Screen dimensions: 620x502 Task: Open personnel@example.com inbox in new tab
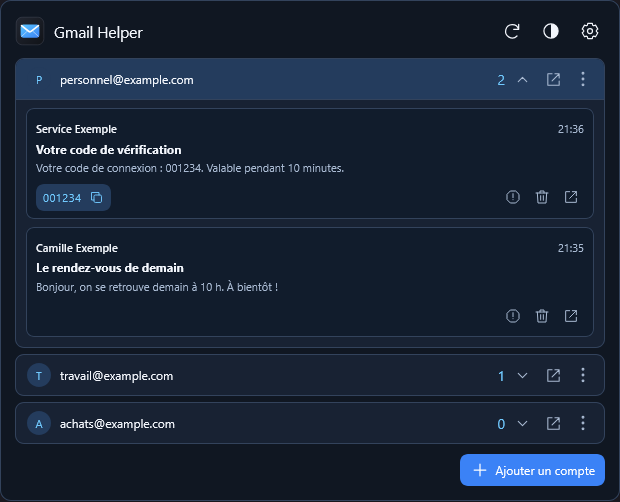click(553, 80)
